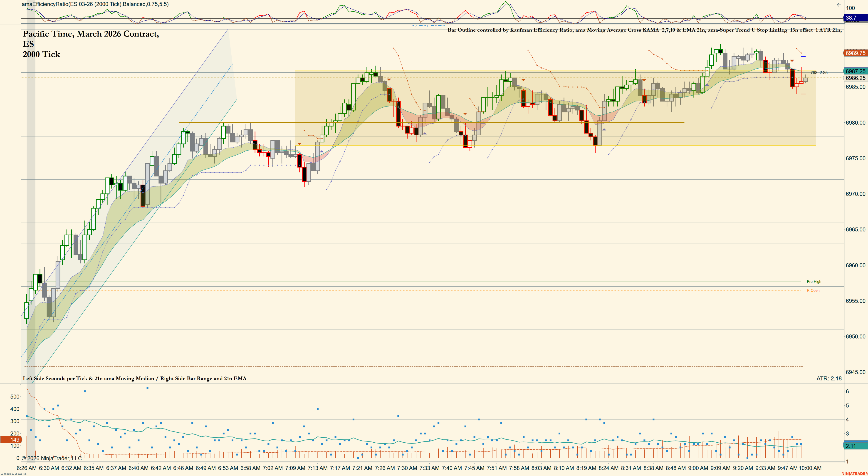Click the 7:13 AM time axis label
The height and width of the screenshot is (476, 868).
coord(317,468)
